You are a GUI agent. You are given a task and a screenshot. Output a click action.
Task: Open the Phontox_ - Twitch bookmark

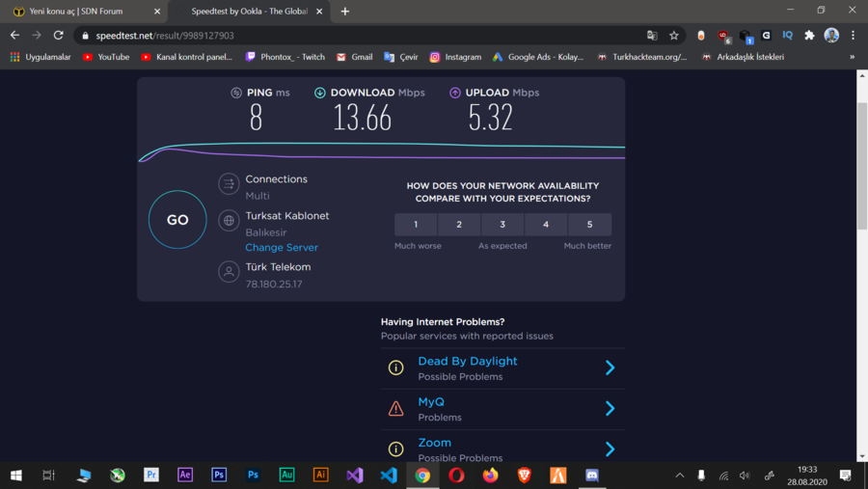pos(285,57)
